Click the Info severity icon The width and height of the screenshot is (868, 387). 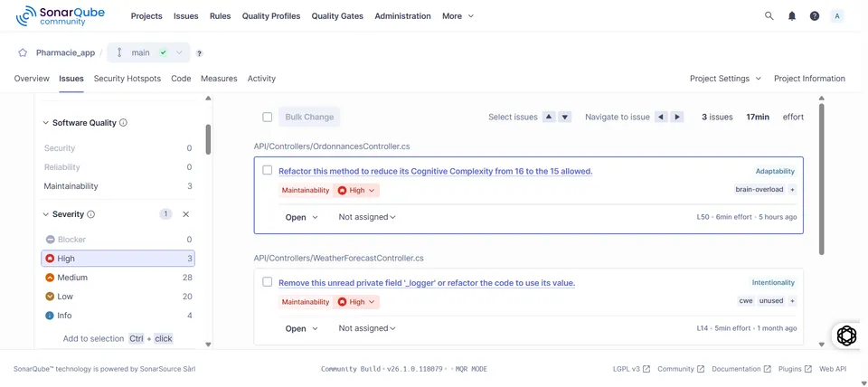click(x=50, y=315)
